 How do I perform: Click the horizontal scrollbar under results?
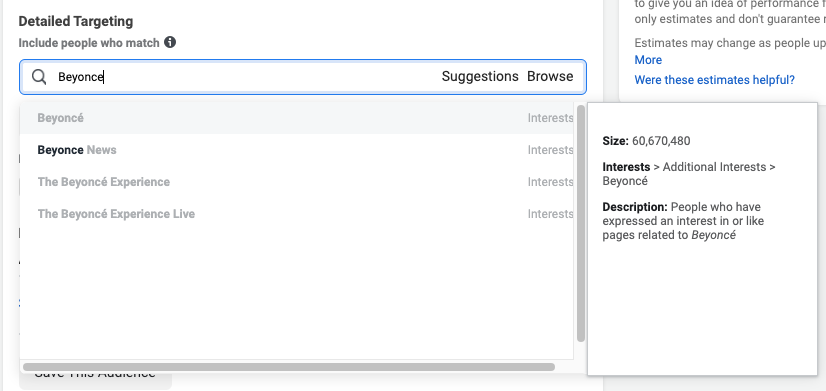coord(289,367)
